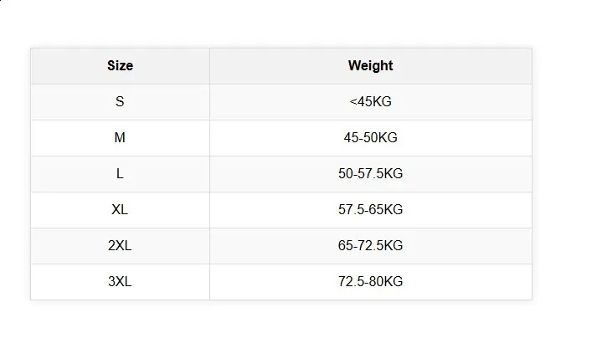Image resolution: width=602 pixels, height=364 pixels.
Task: Click the 65-72.5KG weight cell
Action: tap(370, 245)
